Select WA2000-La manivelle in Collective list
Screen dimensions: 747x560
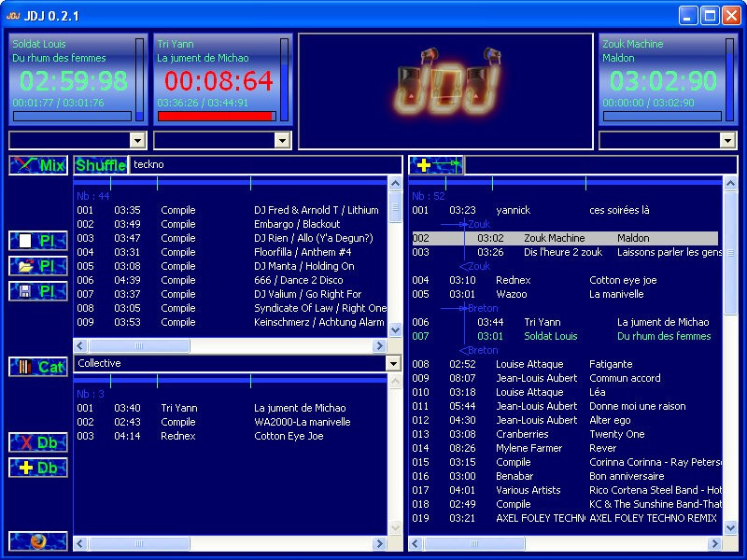pos(231,422)
